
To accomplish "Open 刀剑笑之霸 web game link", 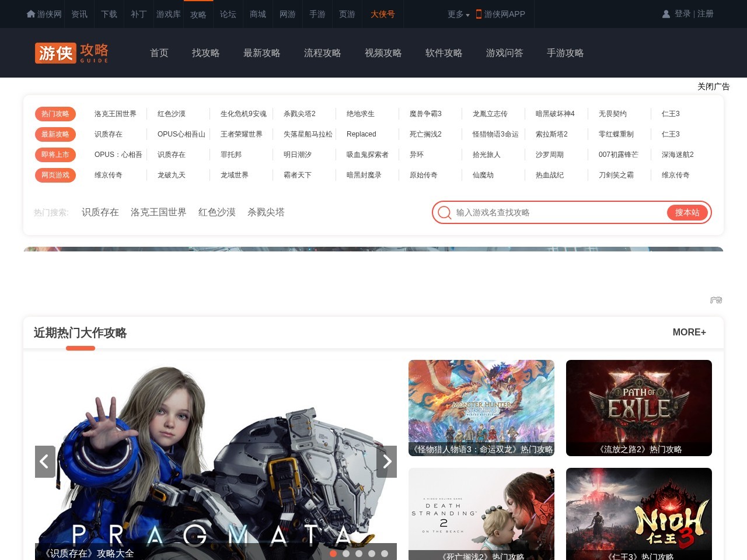I will (616, 175).
